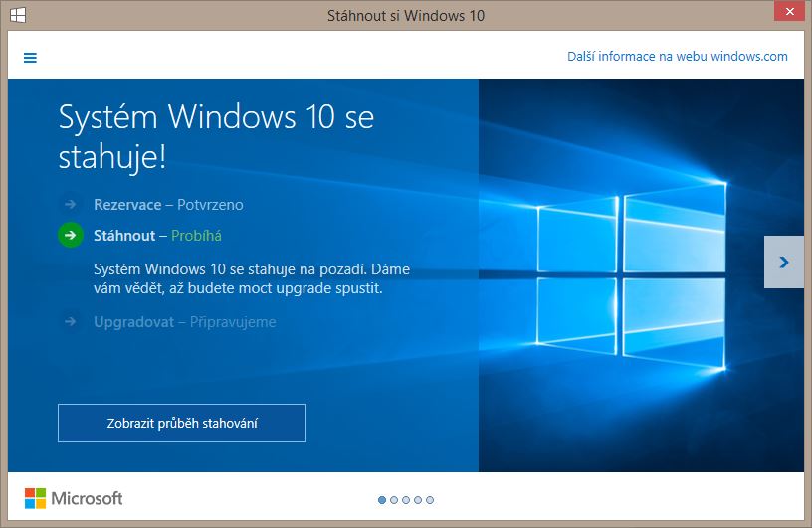The image size is (812, 528).
Task: Select the third page indicator dot
Action: [406, 500]
